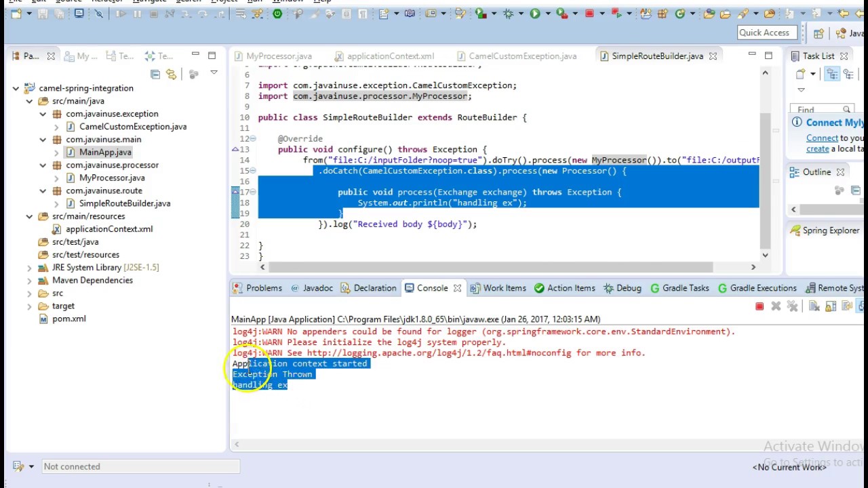868x488 pixels.
Task: Open the Javadoc view tab
Action: 311,288
